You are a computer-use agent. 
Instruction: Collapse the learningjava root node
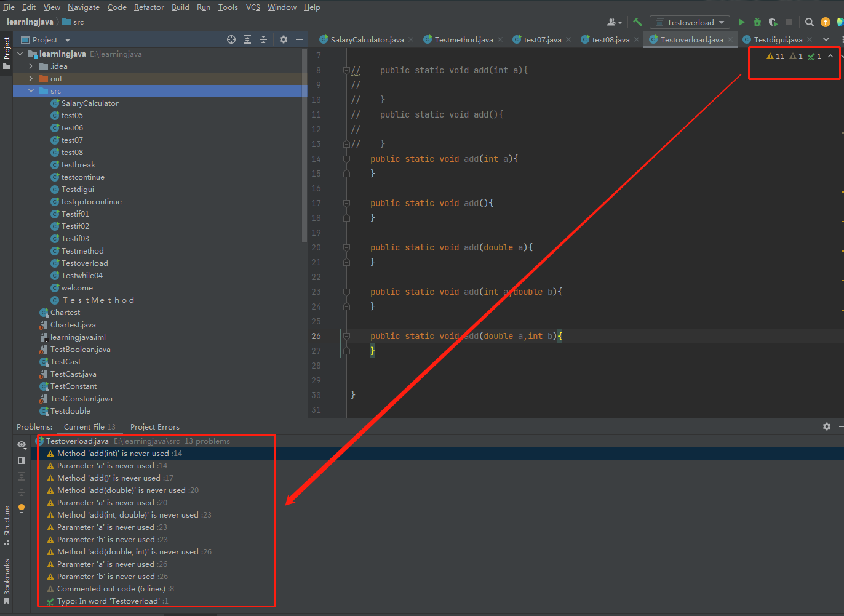tap(20, 54)
